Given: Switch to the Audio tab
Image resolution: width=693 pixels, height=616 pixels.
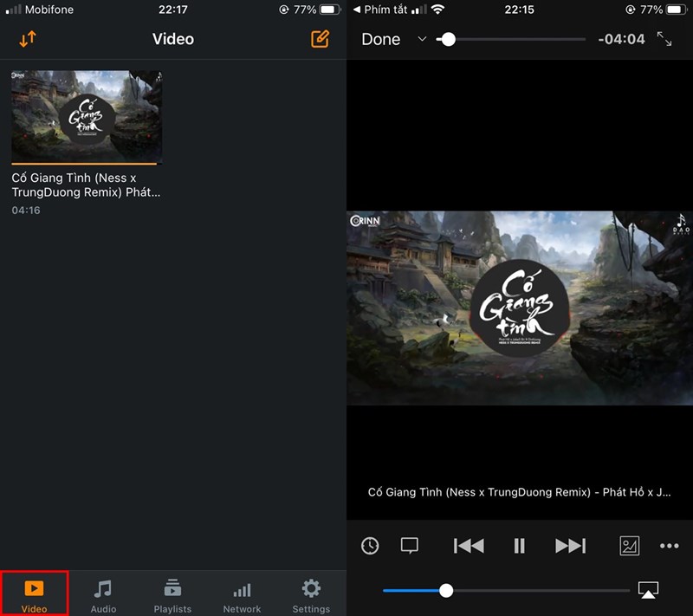Looking at the screenshot, I should [103, 596].
